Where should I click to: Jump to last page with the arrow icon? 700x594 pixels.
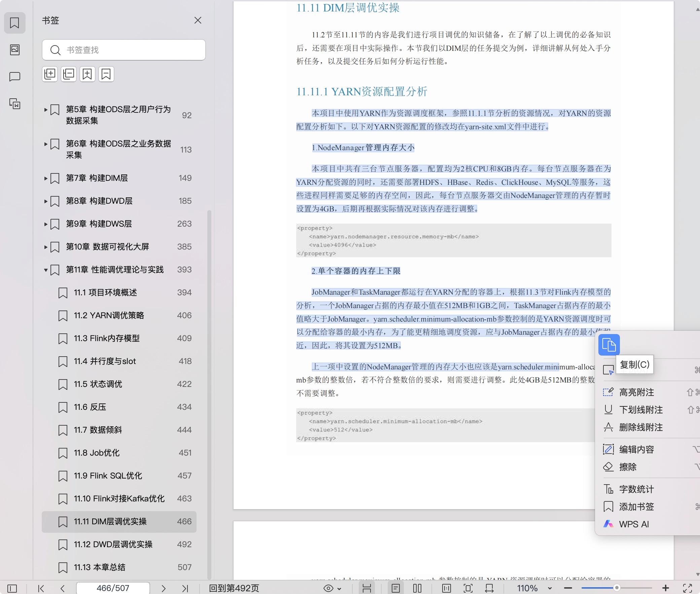[x=185, y=588]
